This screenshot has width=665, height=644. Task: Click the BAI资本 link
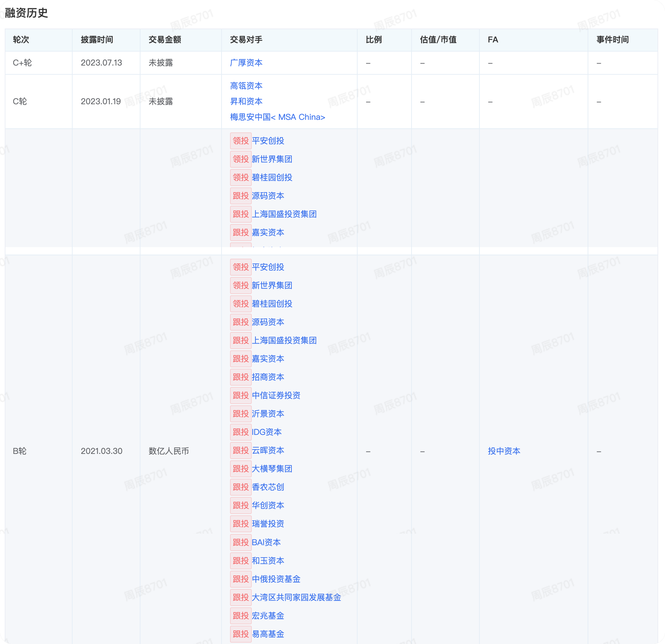pyautogui.click(x=266, y=542)
